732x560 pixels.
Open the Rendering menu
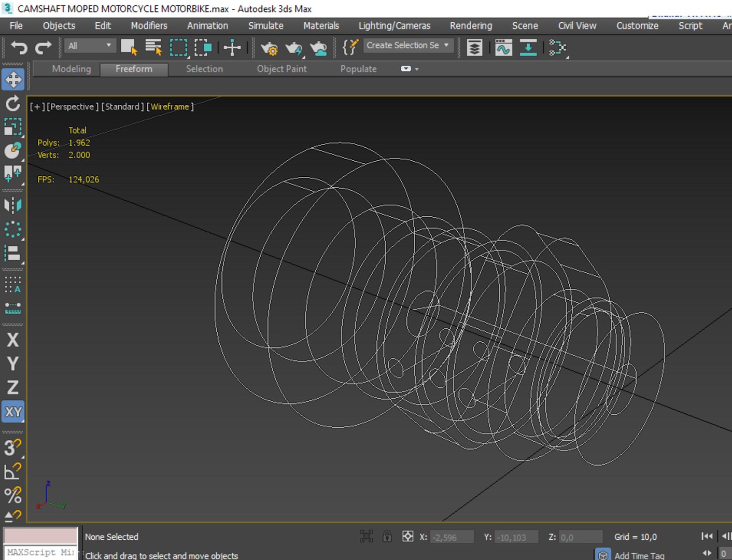point(471,25)
